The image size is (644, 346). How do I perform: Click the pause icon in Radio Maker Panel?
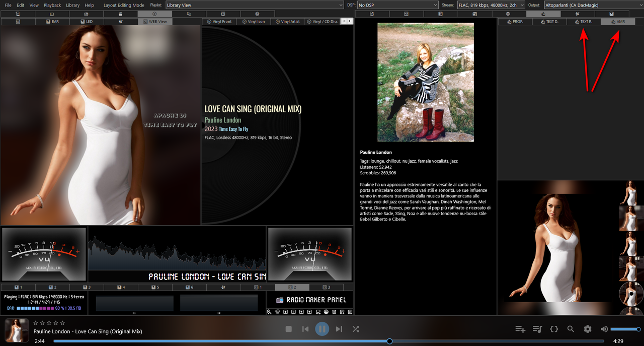[x=294, y=312]
